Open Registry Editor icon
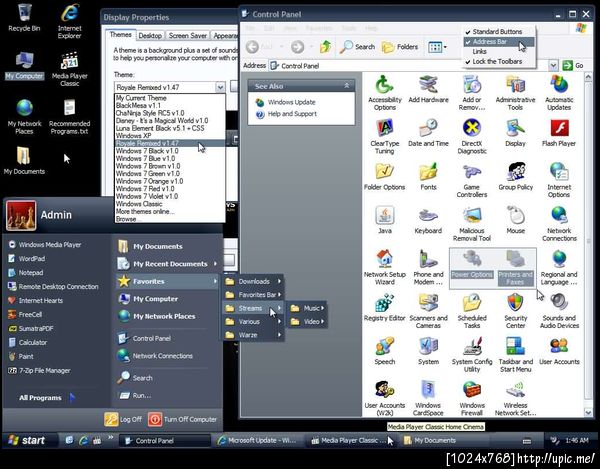Image resolution: width=600 pixels, height=469 pixels. click(x=384, y=308)
